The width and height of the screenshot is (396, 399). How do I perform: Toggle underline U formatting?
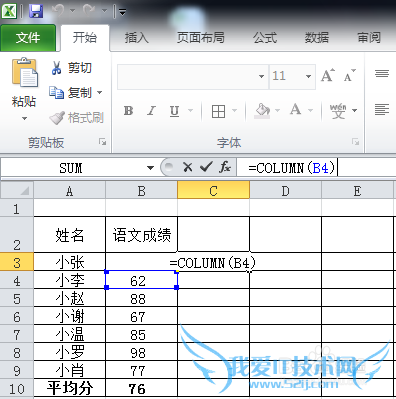[x=174, y=110]
